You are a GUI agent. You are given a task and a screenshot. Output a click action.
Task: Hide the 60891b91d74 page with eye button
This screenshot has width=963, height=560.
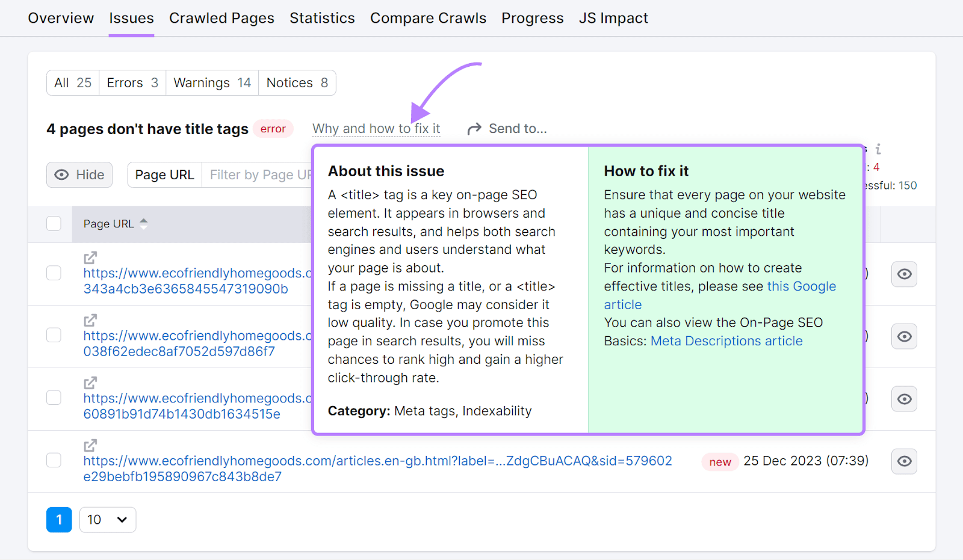click(904, 399)
